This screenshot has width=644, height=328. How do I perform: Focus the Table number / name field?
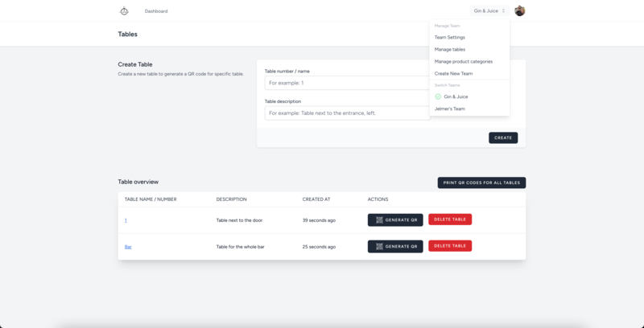point(346,83)
